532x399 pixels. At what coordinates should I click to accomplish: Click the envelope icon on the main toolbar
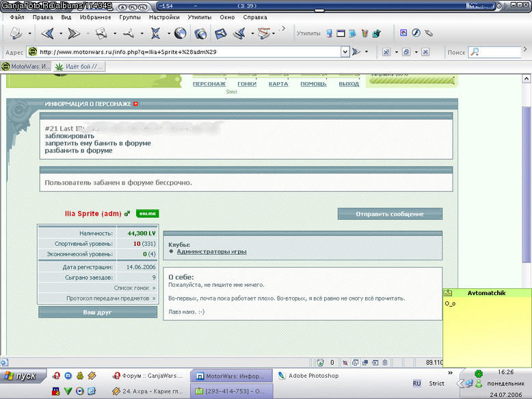[221, 33]
